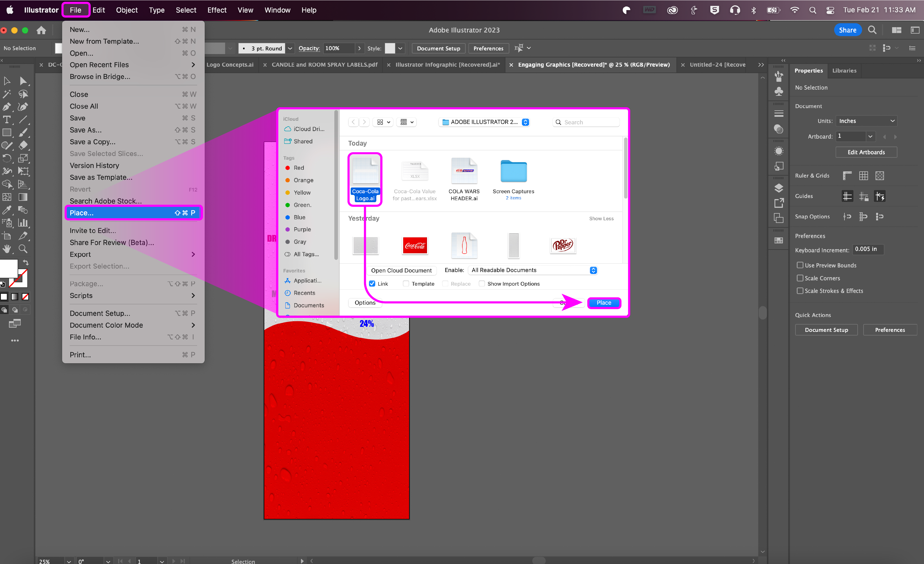Click the Home icon

tap(41, 30)
